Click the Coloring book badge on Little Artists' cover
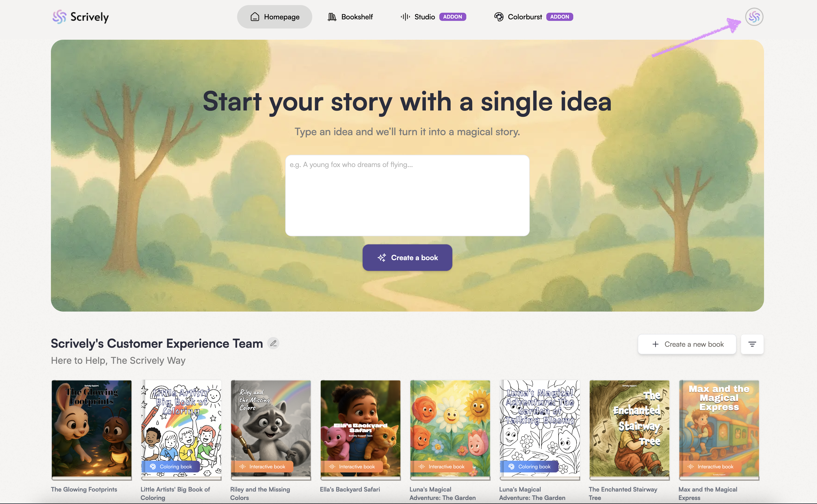817x504 pixels. click(171, 466)
